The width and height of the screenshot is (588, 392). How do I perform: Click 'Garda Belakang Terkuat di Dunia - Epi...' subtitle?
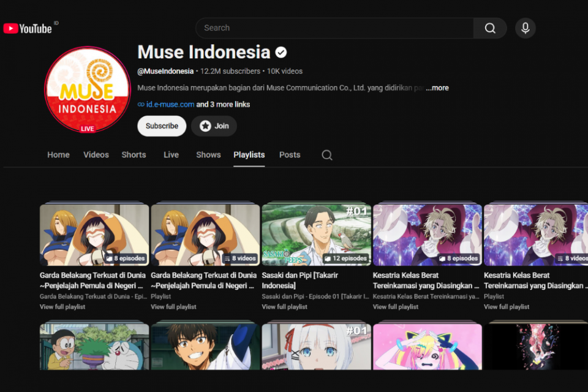tap(93, 296)
